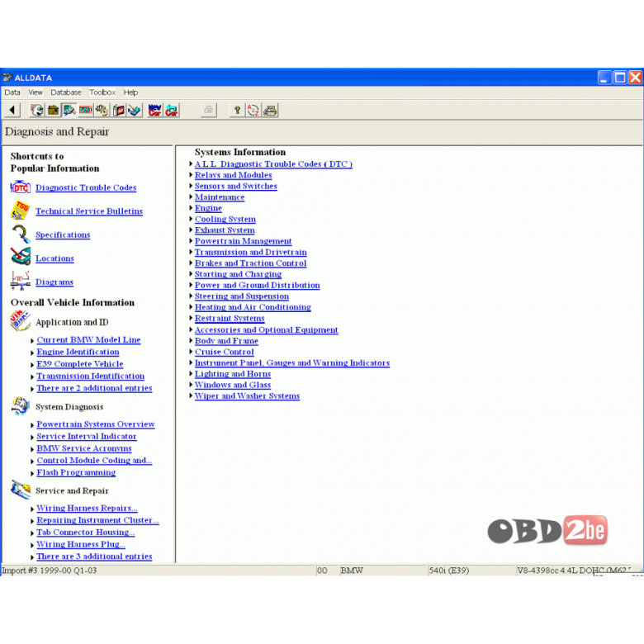Click the printer toolbar icon
This screenshot has height=644, width=644.
270,110
